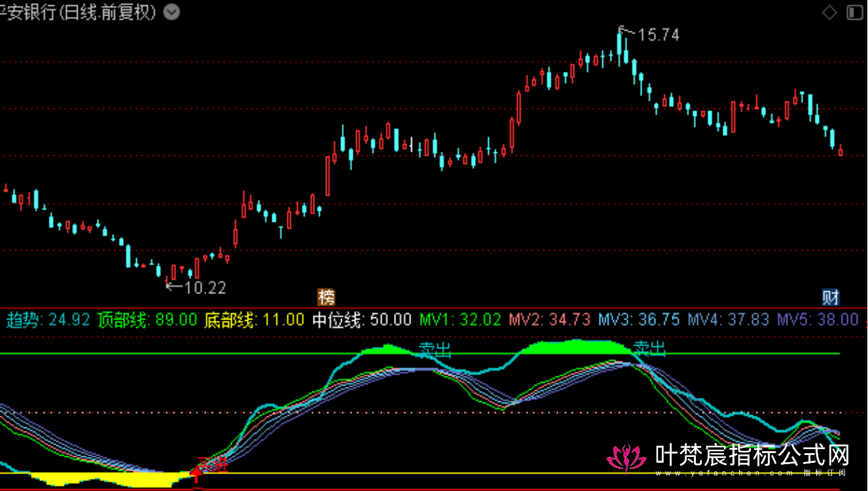The height and width of the screenshot is (491, 868).
Task: Select the 中位线: 50.00 indicator label
Action: 362,319
